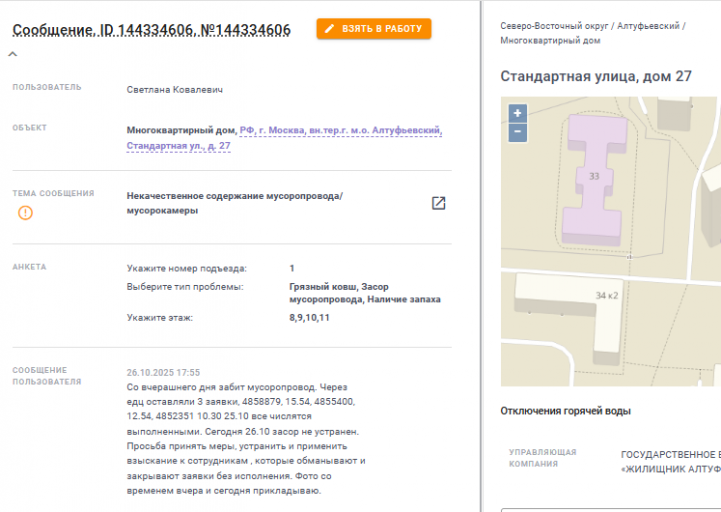
Task: Click breadcrumb Многоквартирный дом
Action: 550,40
